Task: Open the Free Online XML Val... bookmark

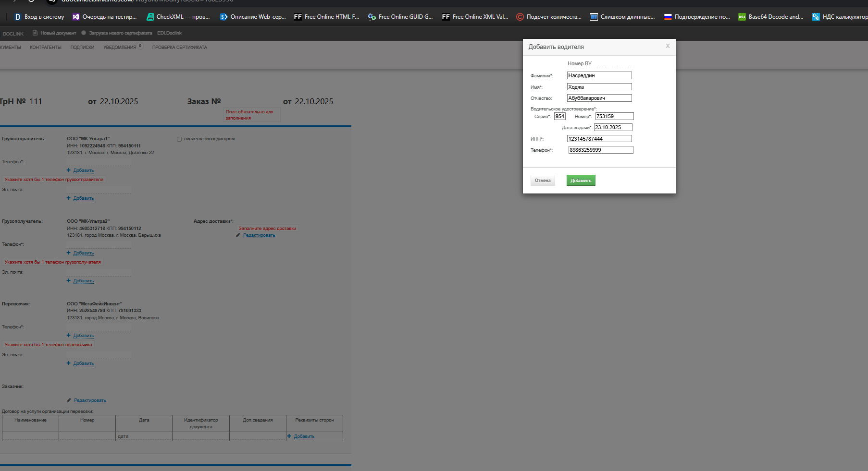Action: [475, 17]
